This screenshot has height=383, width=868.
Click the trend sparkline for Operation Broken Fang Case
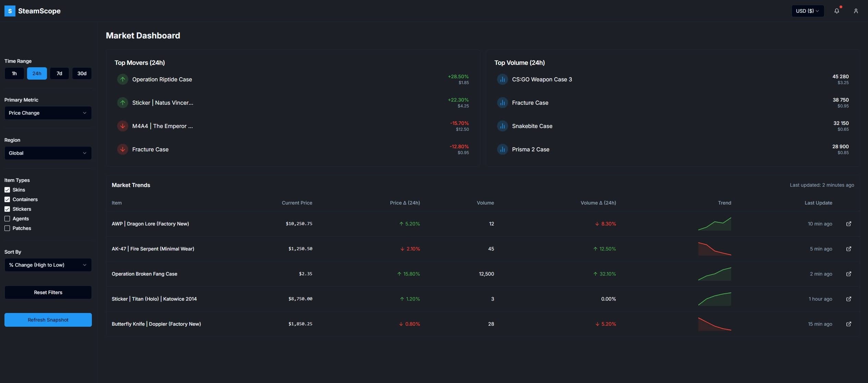click(x=715, y=274)
